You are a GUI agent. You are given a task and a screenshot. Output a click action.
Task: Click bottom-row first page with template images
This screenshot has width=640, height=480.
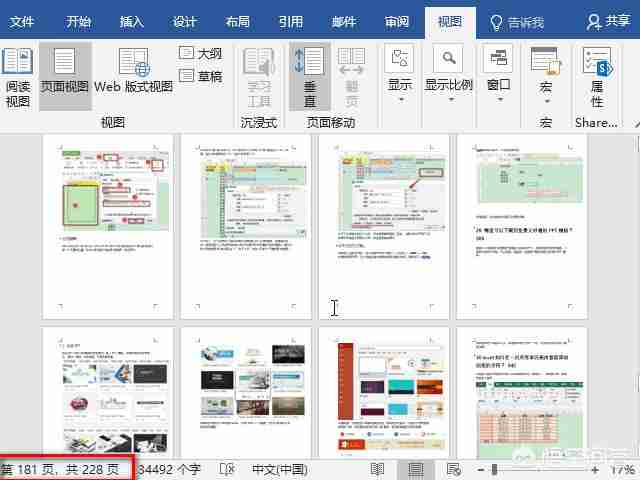[108, 393]
